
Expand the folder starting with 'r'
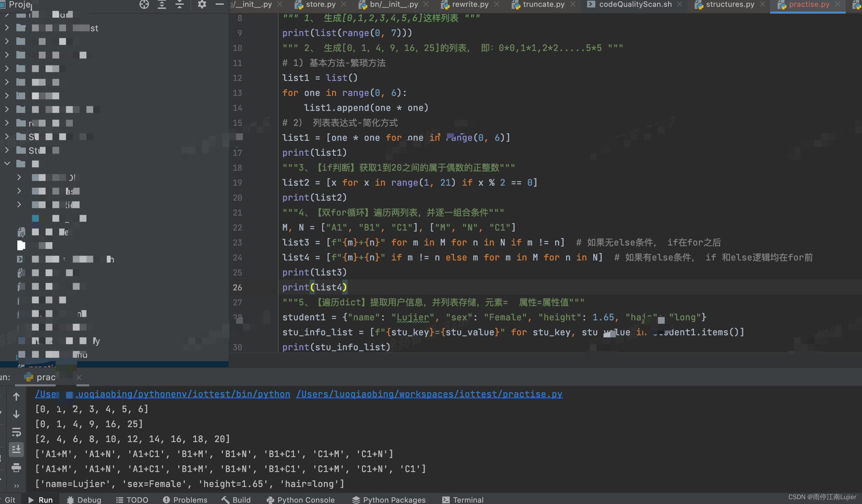(x=7, y=122)
